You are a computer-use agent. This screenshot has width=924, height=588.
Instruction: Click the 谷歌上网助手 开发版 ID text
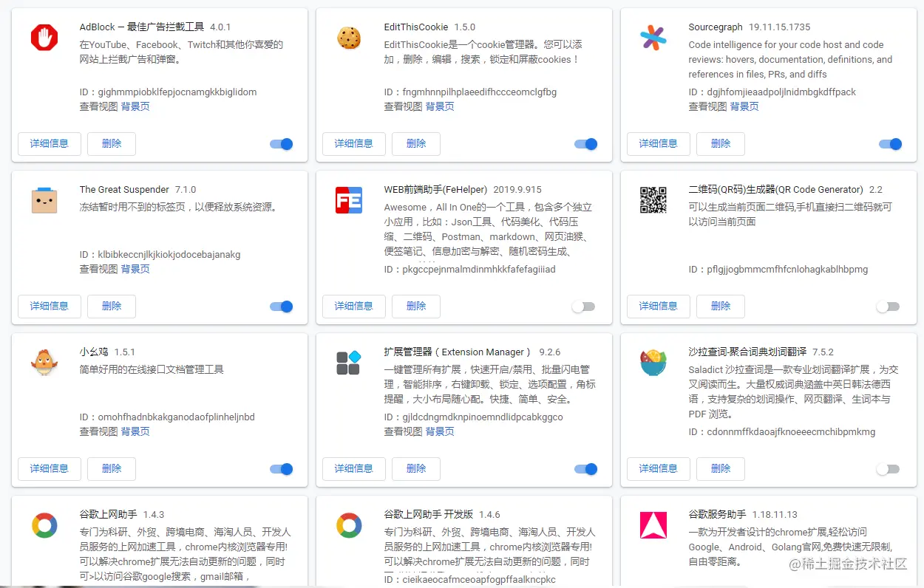[469, 580]
